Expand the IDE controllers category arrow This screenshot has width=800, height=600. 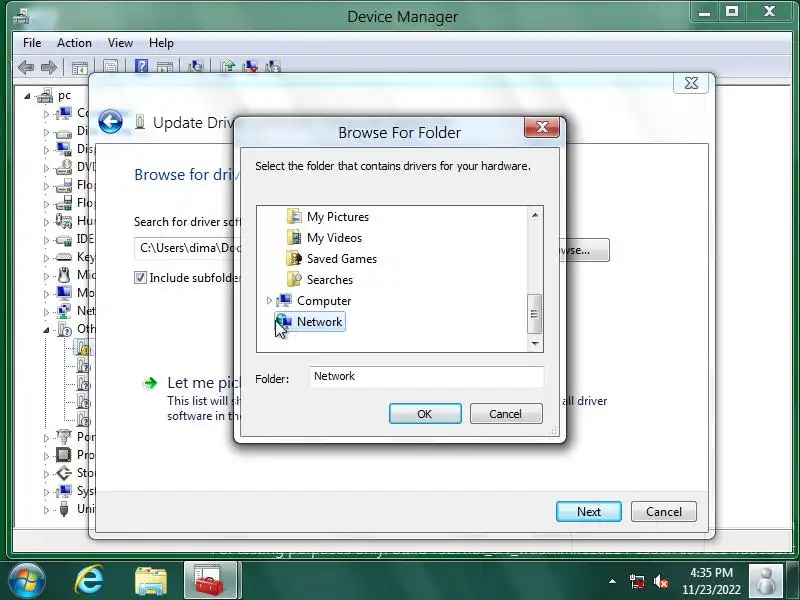46,240
